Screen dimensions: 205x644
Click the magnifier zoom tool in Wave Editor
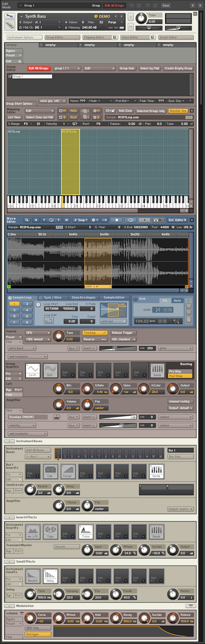27,220
